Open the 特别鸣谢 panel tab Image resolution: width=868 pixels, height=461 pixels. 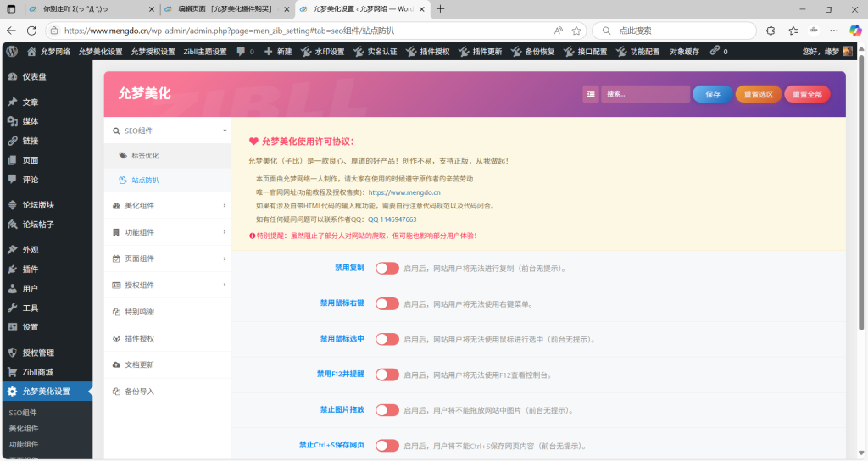167,312
